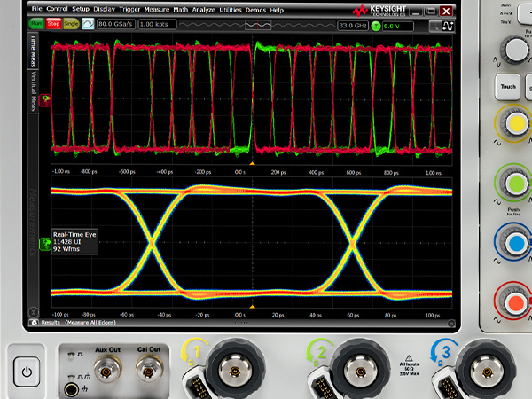Click the channel 3 input connector
Screen dimensions: 532x399
486,371
